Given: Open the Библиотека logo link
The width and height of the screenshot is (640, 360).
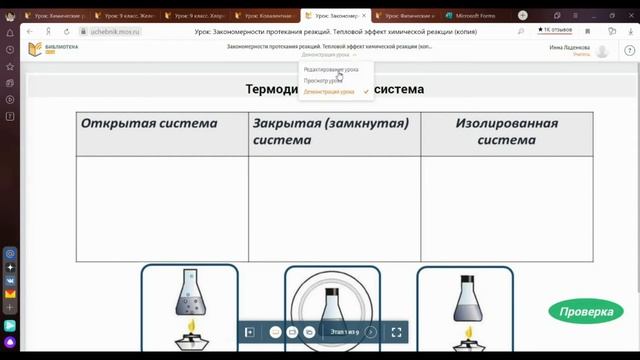Looking at the screenshot, I should pos(53,49).
